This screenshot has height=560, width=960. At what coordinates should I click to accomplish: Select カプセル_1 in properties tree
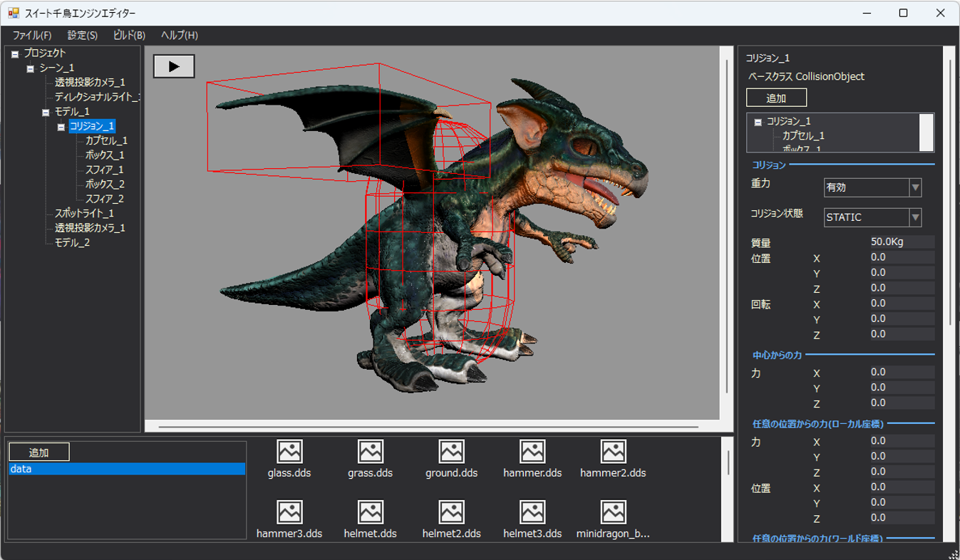(x=803, y=135)
